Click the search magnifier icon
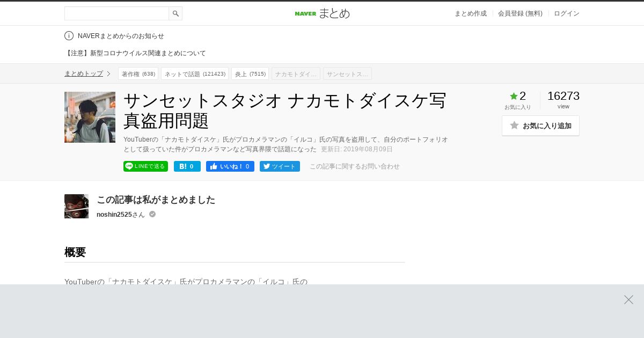Viewport: 644px width, 338px height. 175,13
